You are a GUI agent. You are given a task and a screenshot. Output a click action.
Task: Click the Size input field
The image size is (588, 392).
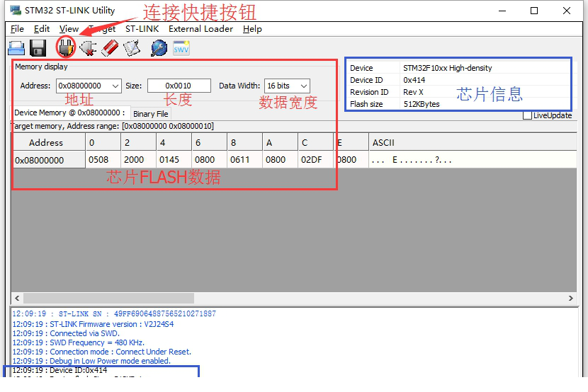(x=179, y=86)
